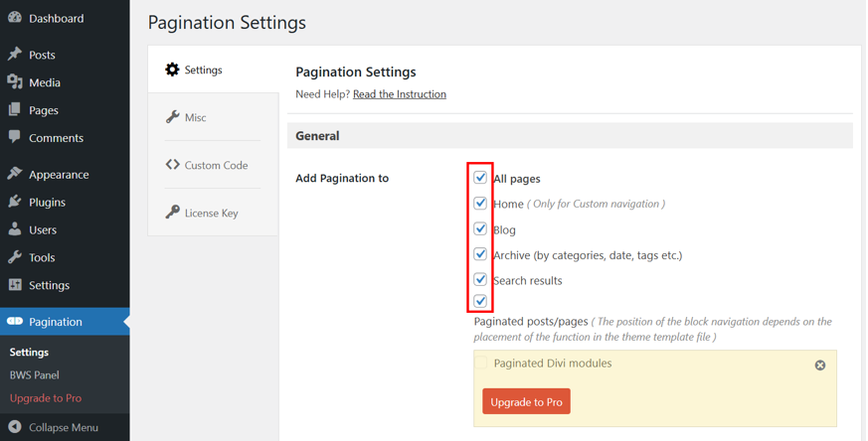This screenshot has height=441, width=868.
Task: Click the General section header
Action: [570, 135]
